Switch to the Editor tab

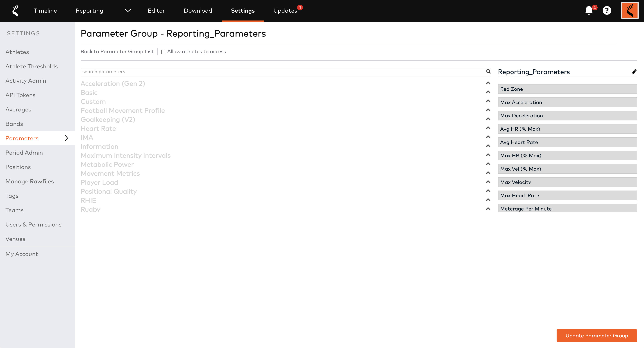[x=156, y=10]
